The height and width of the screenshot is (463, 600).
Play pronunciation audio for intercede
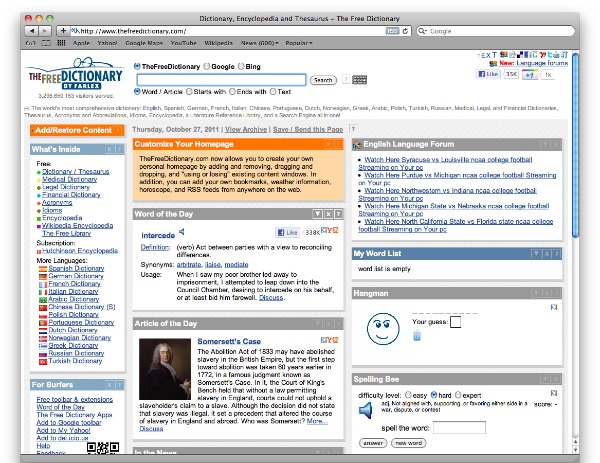tap(182, 232)
